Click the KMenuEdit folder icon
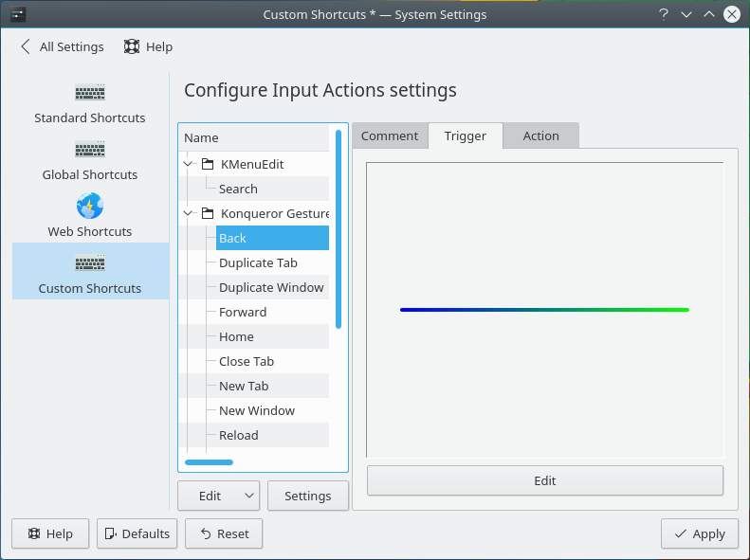This screenshot has height=560, width=750. click(x=208, y=164)
